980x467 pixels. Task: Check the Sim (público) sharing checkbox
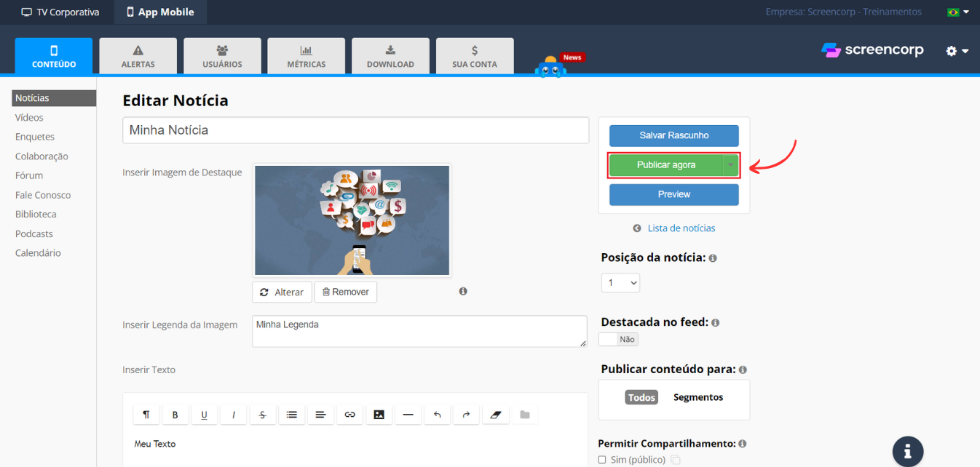pyautogui.click(x=602, y=460)
